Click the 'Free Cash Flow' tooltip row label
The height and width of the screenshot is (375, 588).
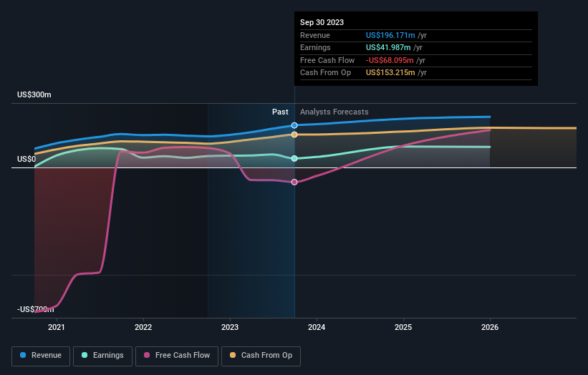pyautogui.click(x=327, y=60)
